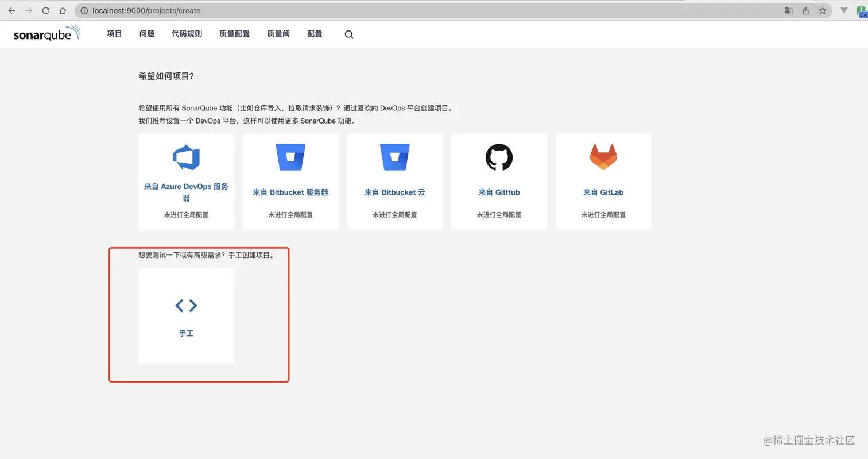Click the angle-brackets code icon for manual setup
The height and width of the screenshot is (459, 868).
coord(186,306)
